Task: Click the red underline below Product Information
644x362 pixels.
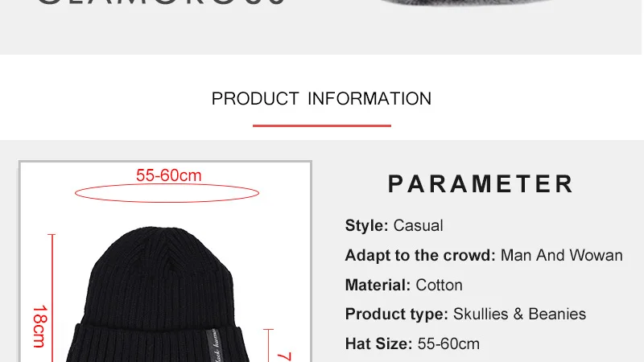Action: pyautogui.click(x=321, y=125)
